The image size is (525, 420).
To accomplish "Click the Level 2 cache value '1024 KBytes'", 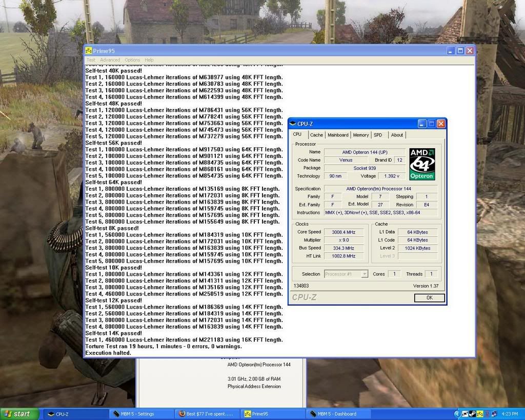I will pyautogui.click(x=417, y=248).
